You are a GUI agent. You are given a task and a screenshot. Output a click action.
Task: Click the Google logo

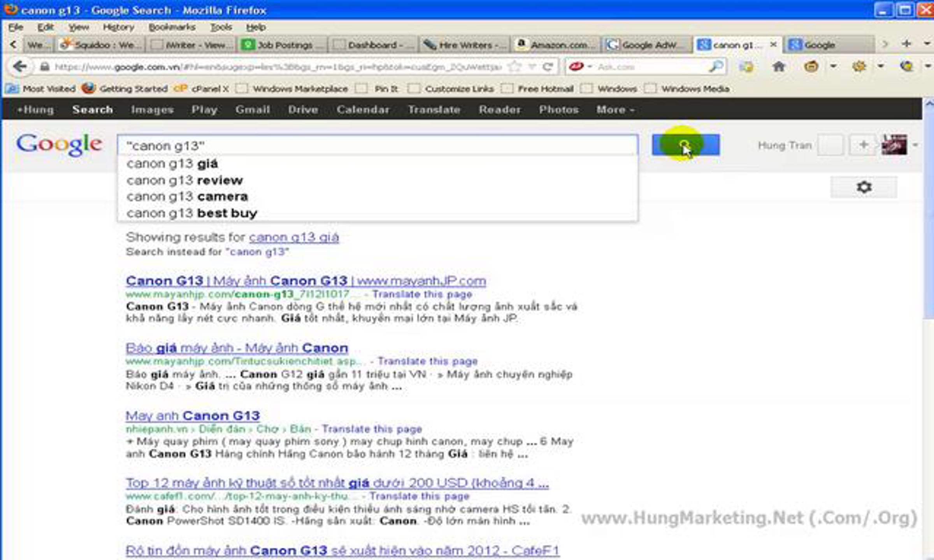click(x=59, y=145)
